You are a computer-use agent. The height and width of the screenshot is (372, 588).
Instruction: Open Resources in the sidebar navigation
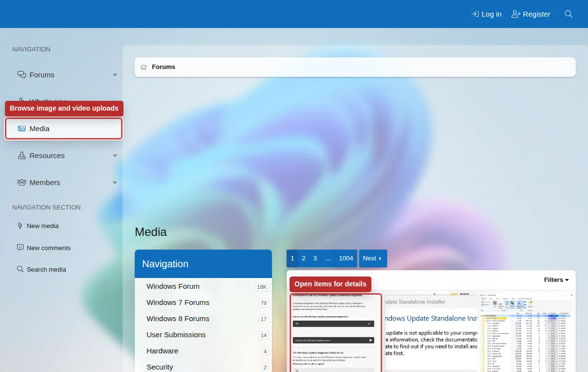click(x=47, y=156)
